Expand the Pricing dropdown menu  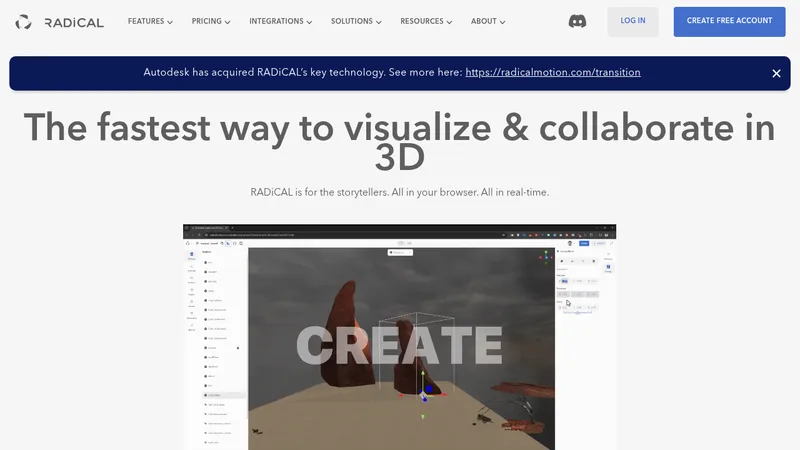211,21
